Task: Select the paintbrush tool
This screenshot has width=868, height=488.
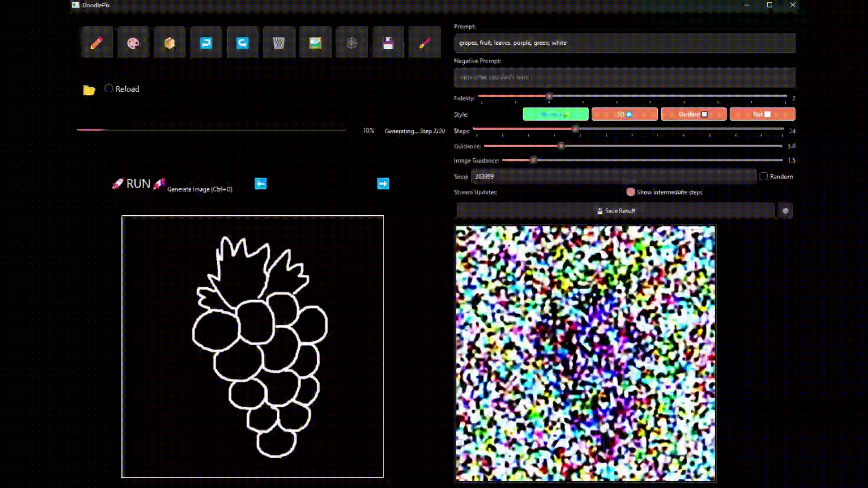Action: pyautogui.click(x=425, y=42)
